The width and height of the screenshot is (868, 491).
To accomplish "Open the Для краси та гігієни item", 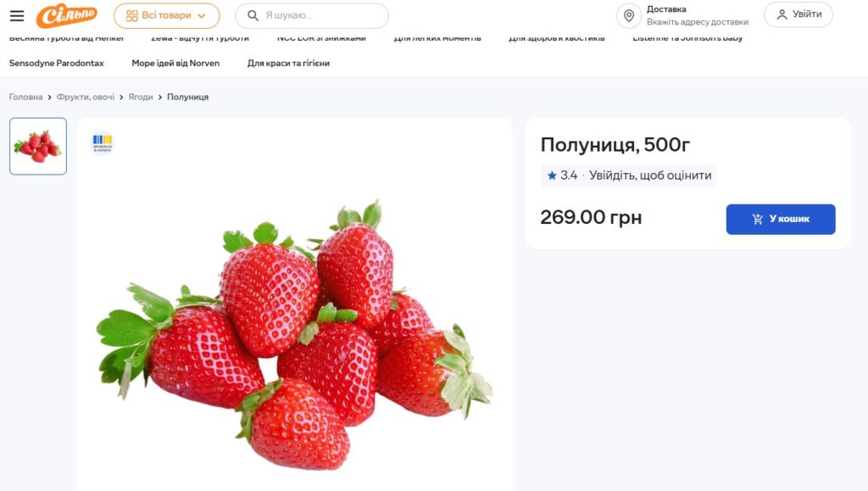I will (x=288, y=63).
